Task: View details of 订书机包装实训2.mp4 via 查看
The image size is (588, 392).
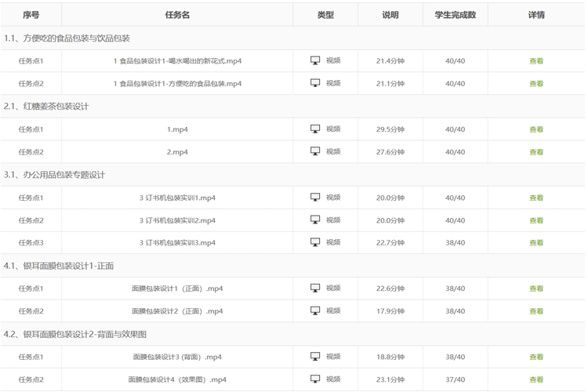Action: coord(536,220)
